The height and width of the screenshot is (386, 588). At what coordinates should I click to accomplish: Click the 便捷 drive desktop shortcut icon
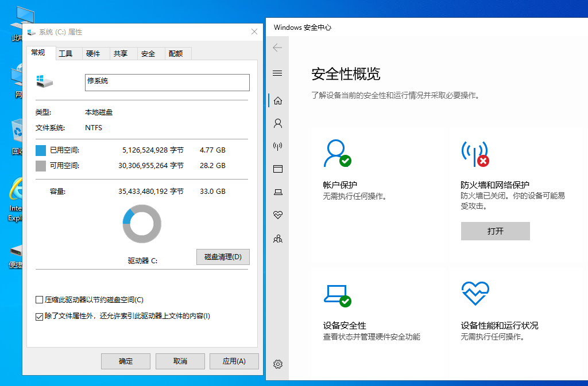[x=16, y=250]
